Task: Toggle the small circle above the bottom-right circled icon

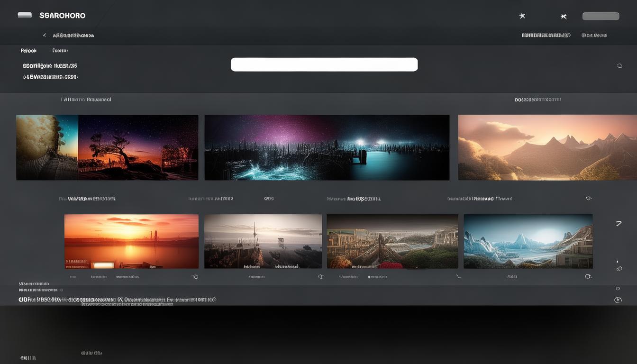Action: [618, 288]
